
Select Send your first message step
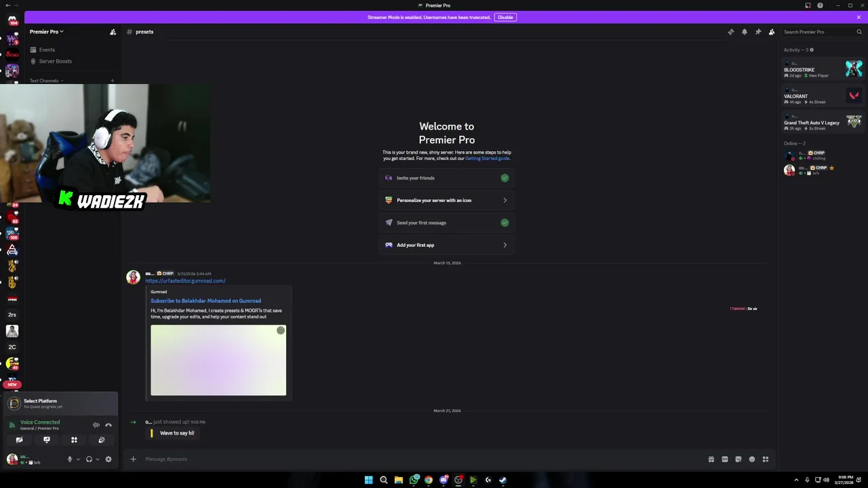pos(447,223)
